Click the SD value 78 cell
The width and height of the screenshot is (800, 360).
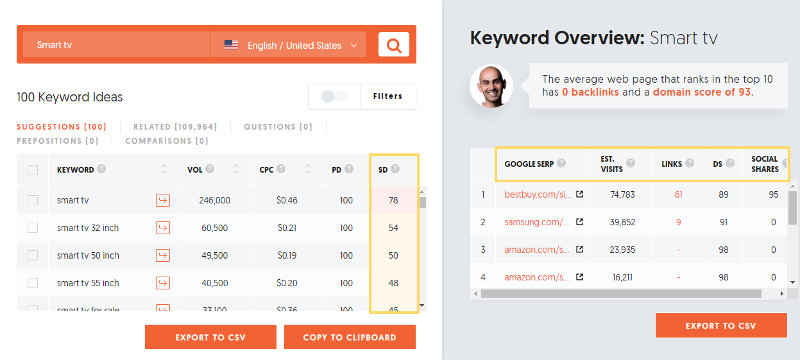point(393,200)
